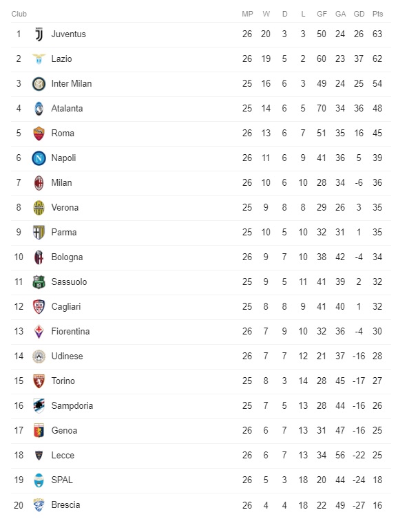Click the Pts column header
The image size is (398, 532).
tap(377, 14)
